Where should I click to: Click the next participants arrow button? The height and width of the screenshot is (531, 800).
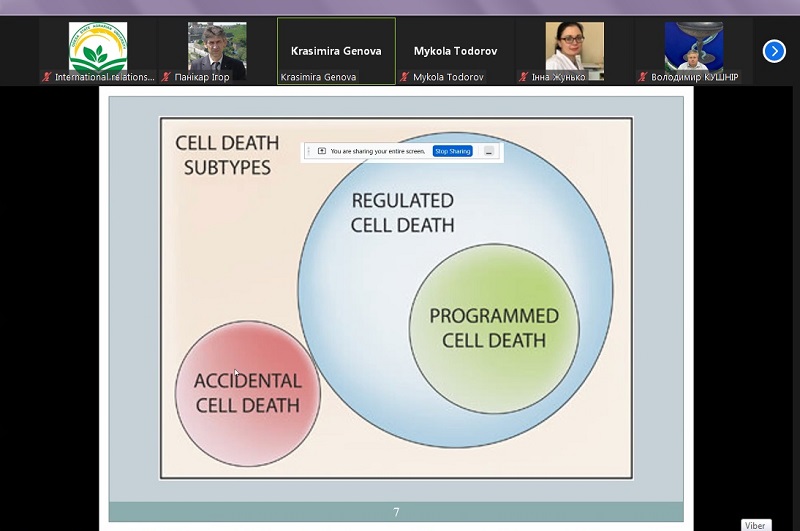point(774,51)
